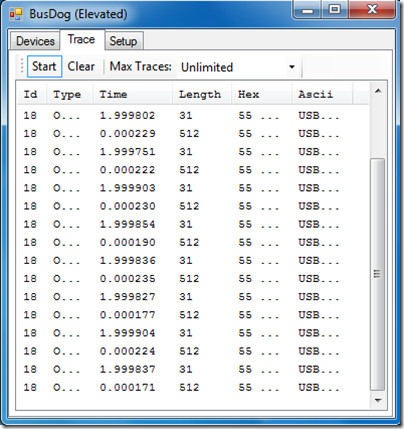The width and height of the screenshot is (404, 429).
Task: Select the trace with time 1.999836
Action: [193, 261]
